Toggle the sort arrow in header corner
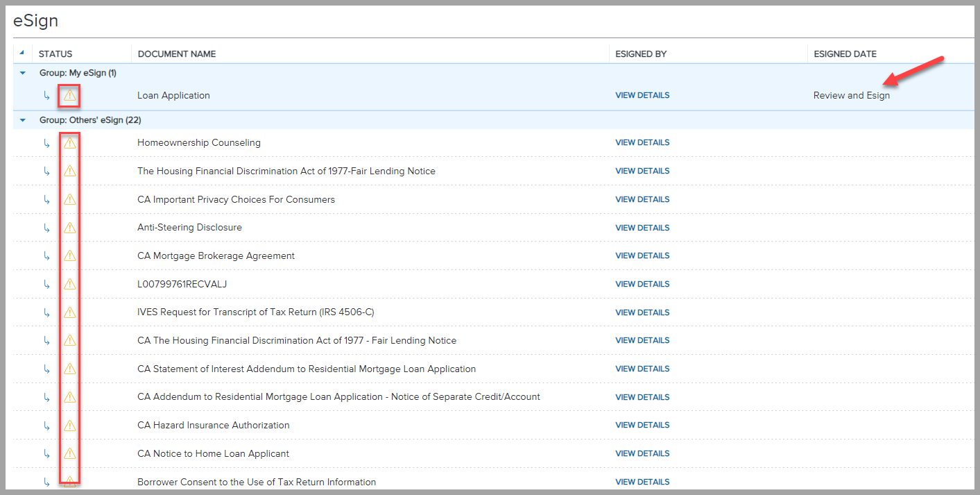This screenshot has height=495, width=980. [x=22, y=53]
